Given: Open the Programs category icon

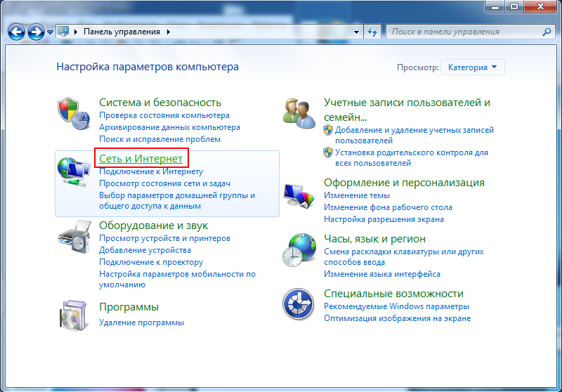Looking at the screenshot, I should coord(74,316).
